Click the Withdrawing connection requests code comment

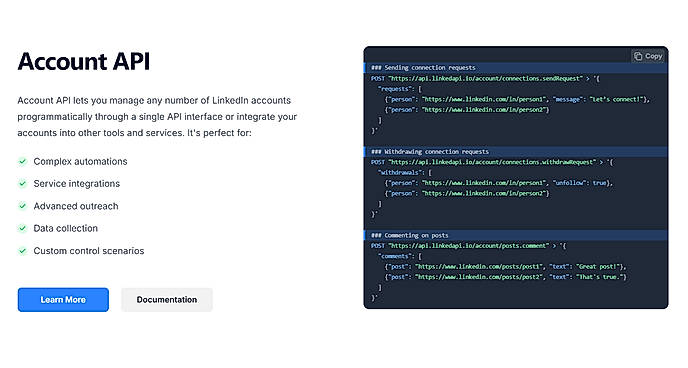[430, 151]
